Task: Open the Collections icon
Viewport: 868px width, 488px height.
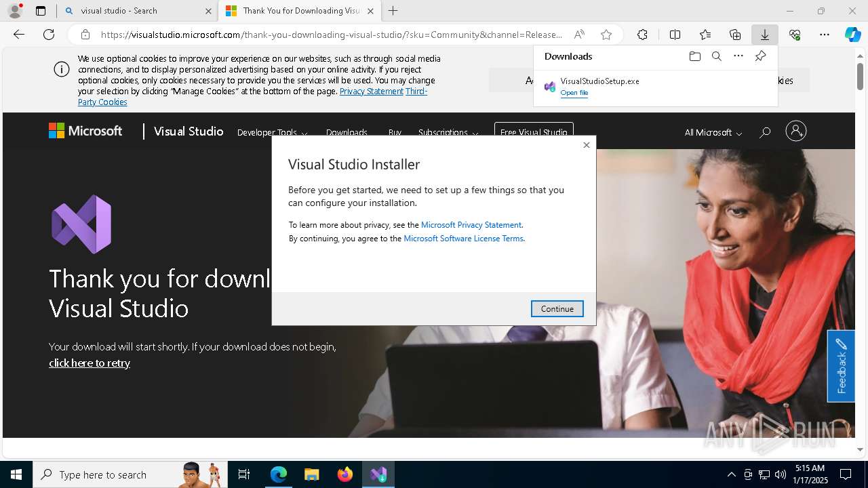Action: tap(735, 35)
